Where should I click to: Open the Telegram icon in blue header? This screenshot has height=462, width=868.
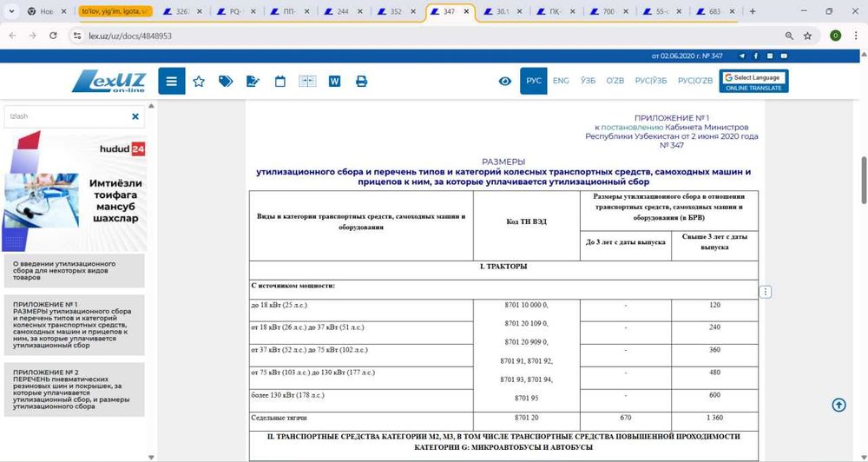pyautogui.click(x=742, y=56)
